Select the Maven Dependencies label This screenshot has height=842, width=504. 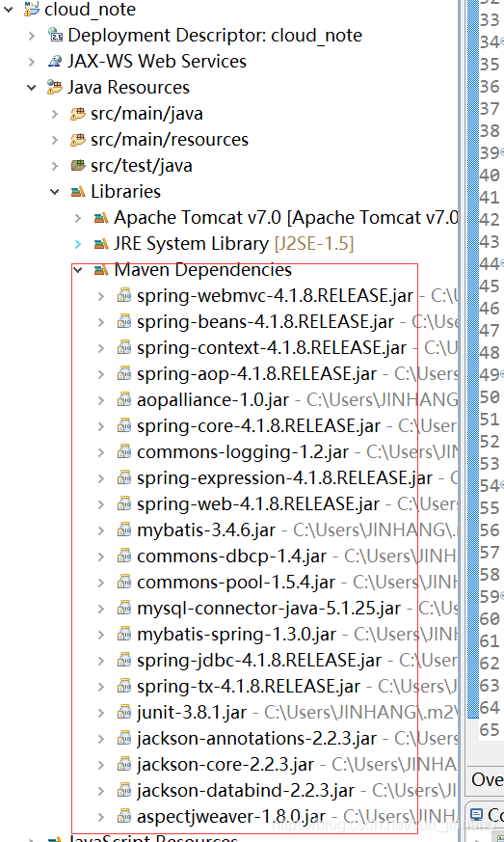click(x=203, y=269)
